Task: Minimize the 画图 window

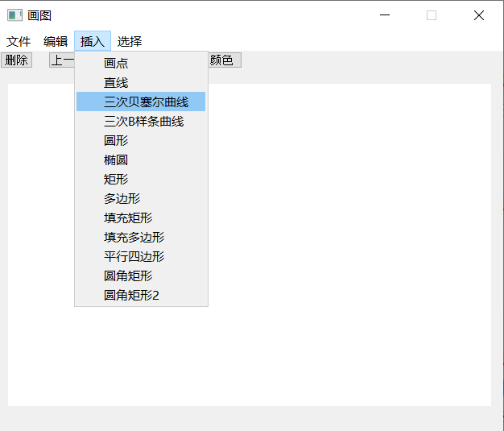Action: point(385,15)
